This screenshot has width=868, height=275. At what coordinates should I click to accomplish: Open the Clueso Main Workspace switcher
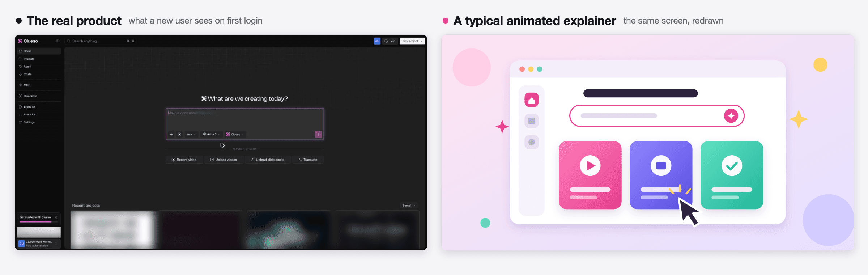click(39, 244)
